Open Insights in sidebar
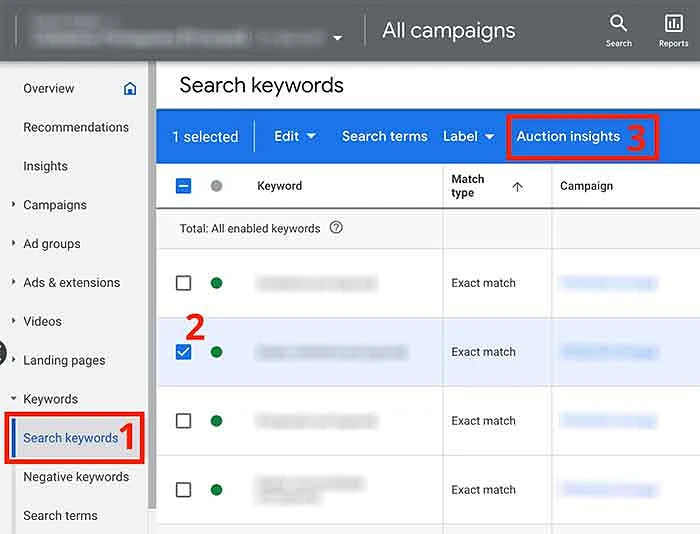 point(46,166)
